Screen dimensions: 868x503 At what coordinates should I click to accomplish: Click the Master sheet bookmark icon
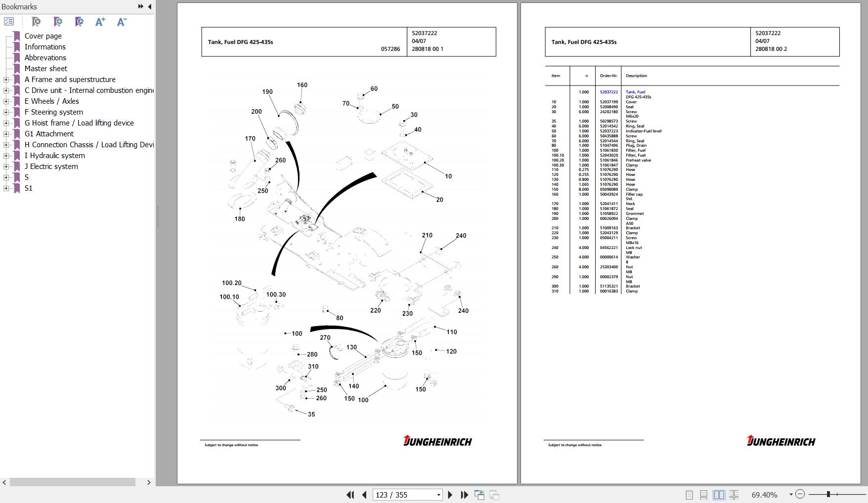click(x=17, y=69)
